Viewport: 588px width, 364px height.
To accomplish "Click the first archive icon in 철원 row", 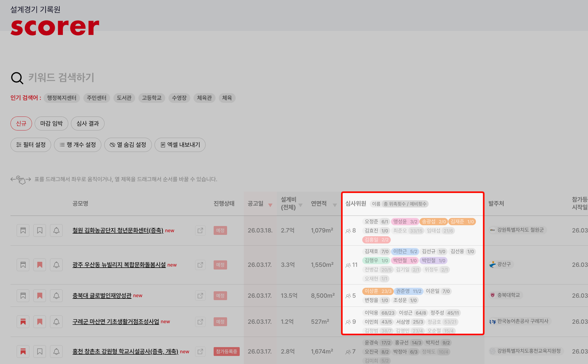I will tap(23, 231).
